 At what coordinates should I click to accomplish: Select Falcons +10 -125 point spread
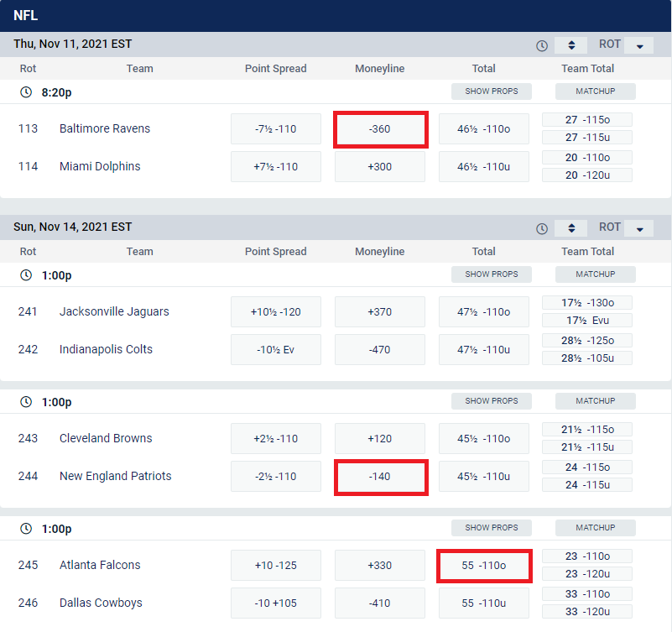[x=275, y=566]
